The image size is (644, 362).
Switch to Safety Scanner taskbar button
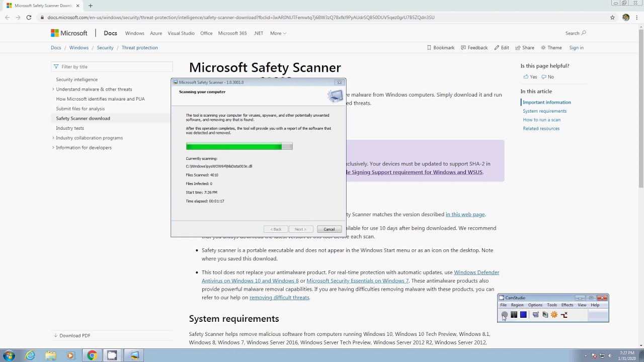133,355
